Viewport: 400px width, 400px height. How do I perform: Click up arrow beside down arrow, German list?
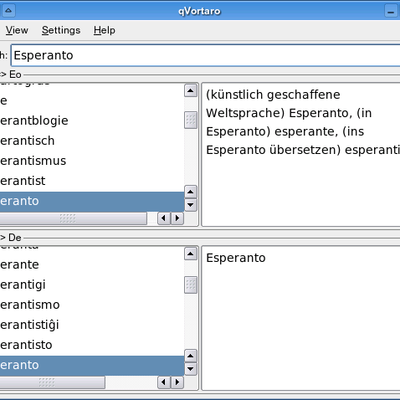190,192
